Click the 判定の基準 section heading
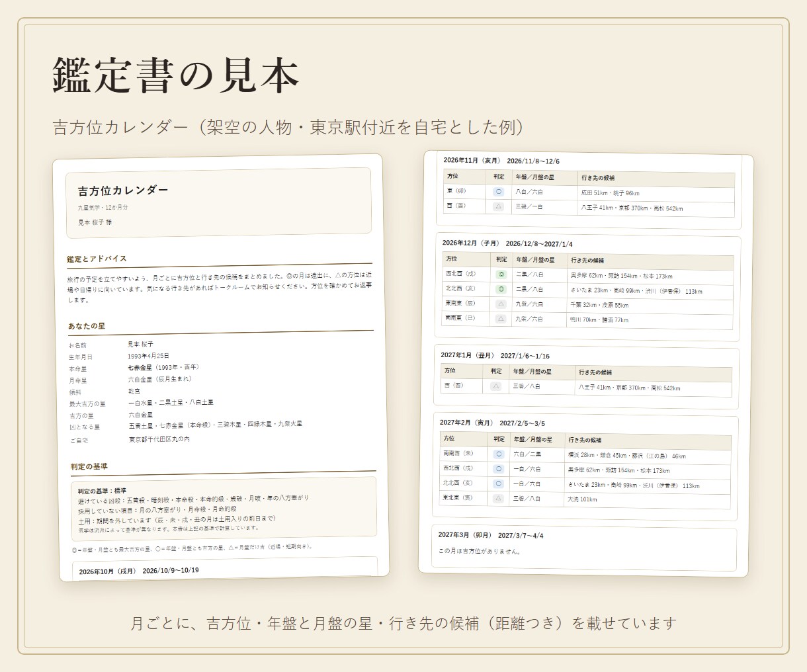Viewport: 807px width, 672px height. [x=89, y=466]
